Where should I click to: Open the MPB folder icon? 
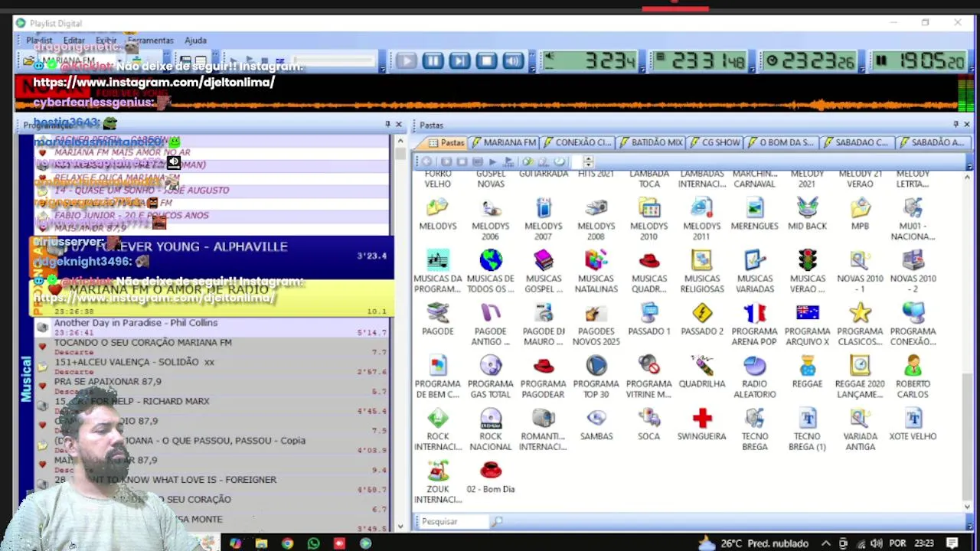pyautogui.click(x=861, y=214)
